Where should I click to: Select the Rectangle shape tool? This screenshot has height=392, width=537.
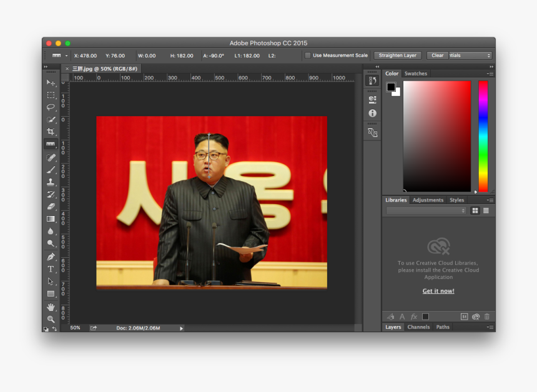(51, 294)
